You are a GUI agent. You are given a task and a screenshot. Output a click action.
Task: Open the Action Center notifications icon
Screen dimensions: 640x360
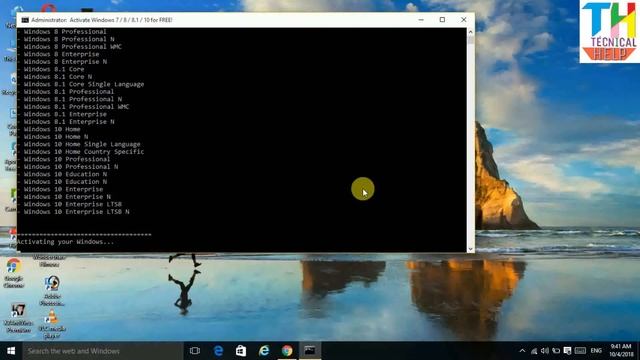pyautogui.click(x=567, y=351)
